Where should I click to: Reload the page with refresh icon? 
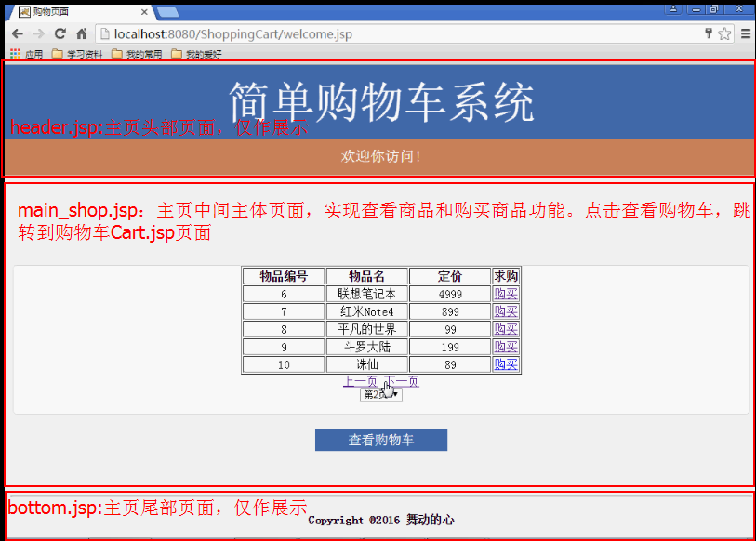pyautogui.click(x=60, y=33)
